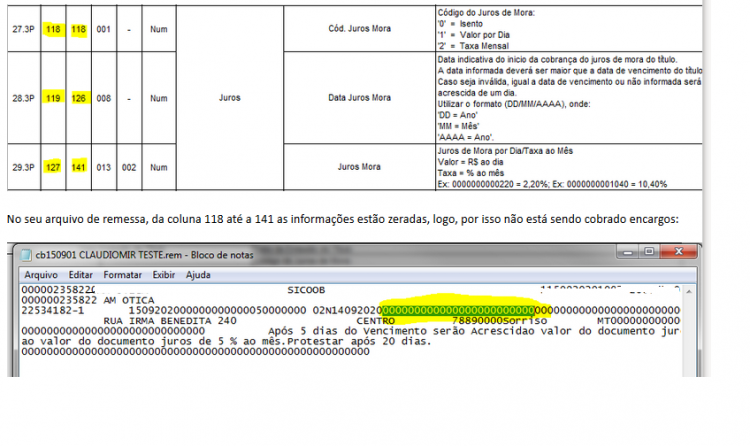This screenshot has width=750, height=446.
Task: Click the text '78890000Sorriso'
Action: pyautogui.click(x=499, y=321)
